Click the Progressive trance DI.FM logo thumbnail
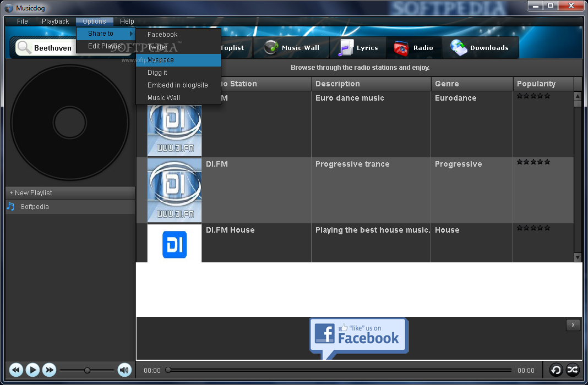This screenshot has width=588, height=385. click(175, 190)
